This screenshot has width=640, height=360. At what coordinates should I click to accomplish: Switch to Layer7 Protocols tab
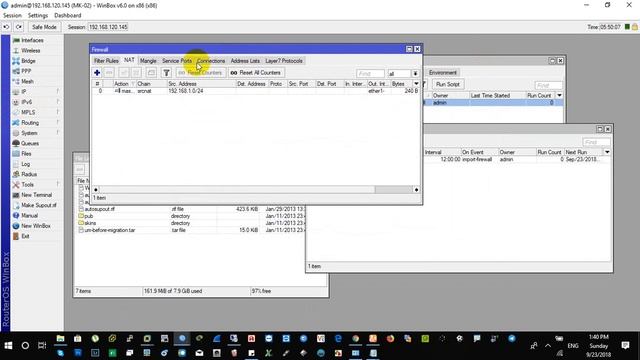(x=284, y=61)
